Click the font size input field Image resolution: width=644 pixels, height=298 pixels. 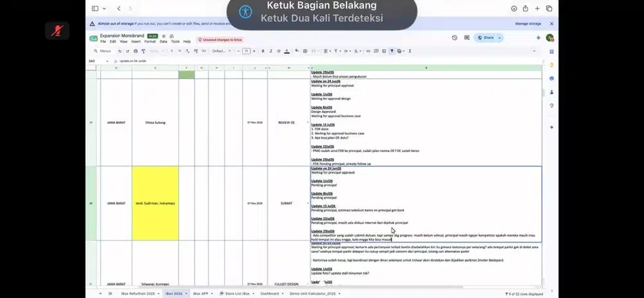246,51
